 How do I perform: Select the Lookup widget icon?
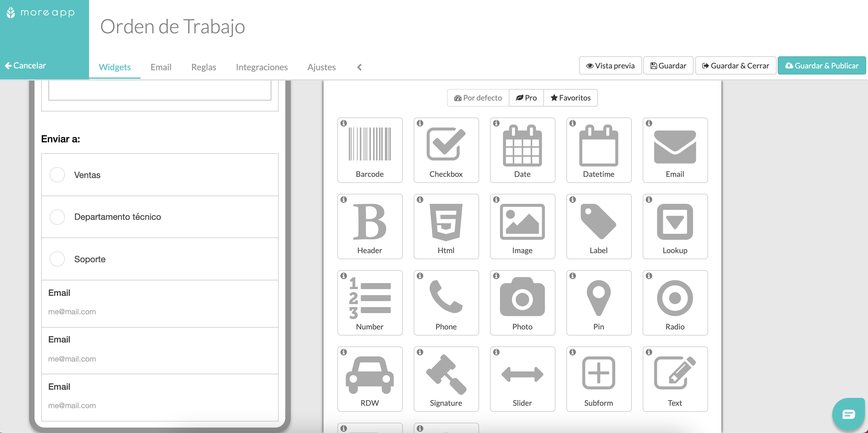[x=675, y=226]
